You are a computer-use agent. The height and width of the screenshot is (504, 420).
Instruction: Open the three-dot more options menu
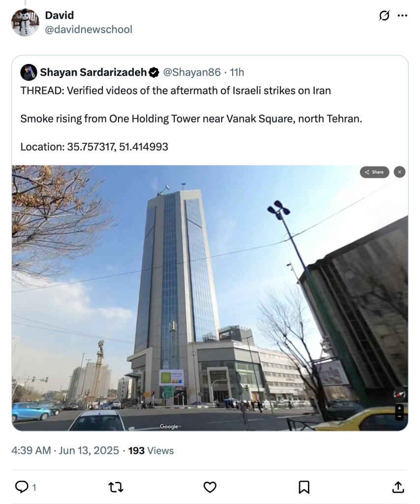(x=402, y=15)
